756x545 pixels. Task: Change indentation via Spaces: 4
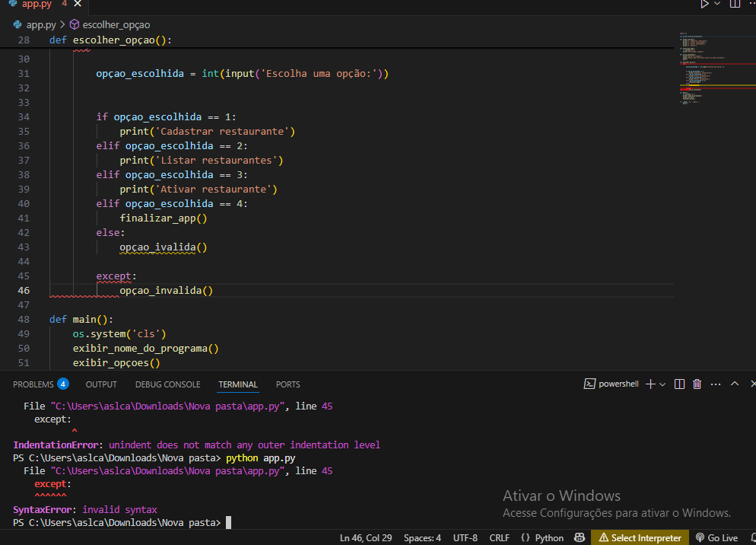tap(422, 537)
